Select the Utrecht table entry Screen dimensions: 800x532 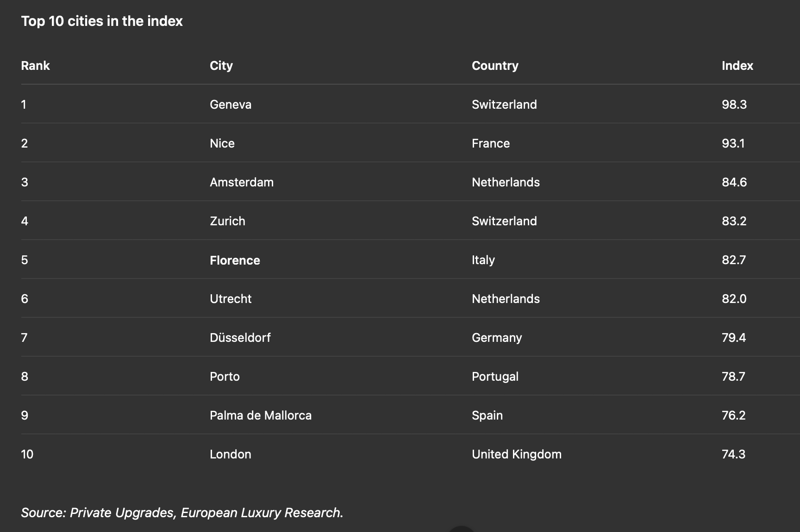click(231, 299)
